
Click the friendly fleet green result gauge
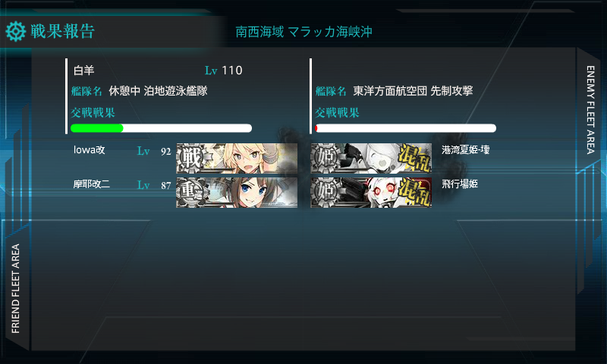tap(161, 128)
